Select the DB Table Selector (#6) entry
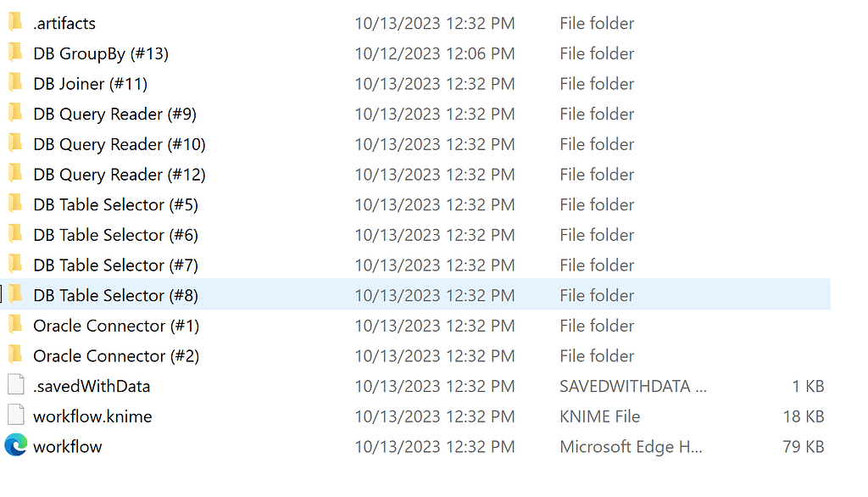This screenshot has height=497, width=868. coord(114,234)
